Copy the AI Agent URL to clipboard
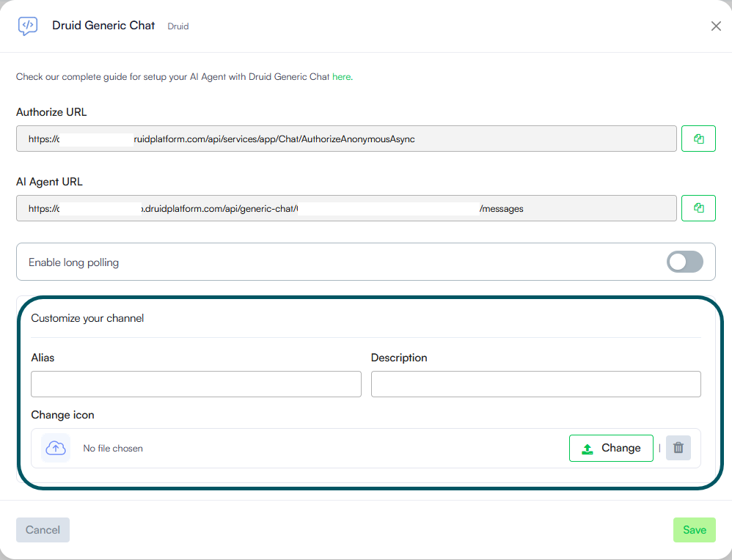732x560 pixels. [x=698, y=208]
